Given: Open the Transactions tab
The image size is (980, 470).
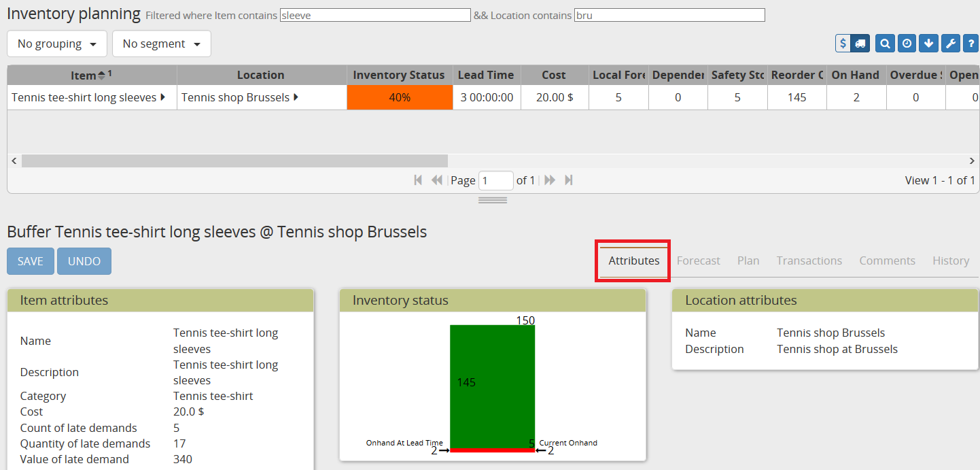Looking at the screenshot, I should point(809,261).
